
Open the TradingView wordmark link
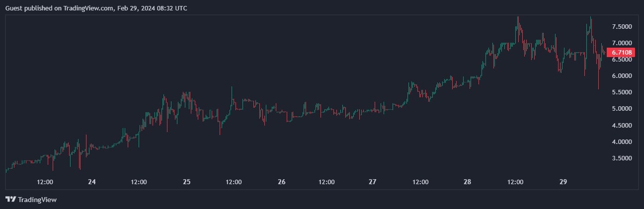(x=37, y=200)
